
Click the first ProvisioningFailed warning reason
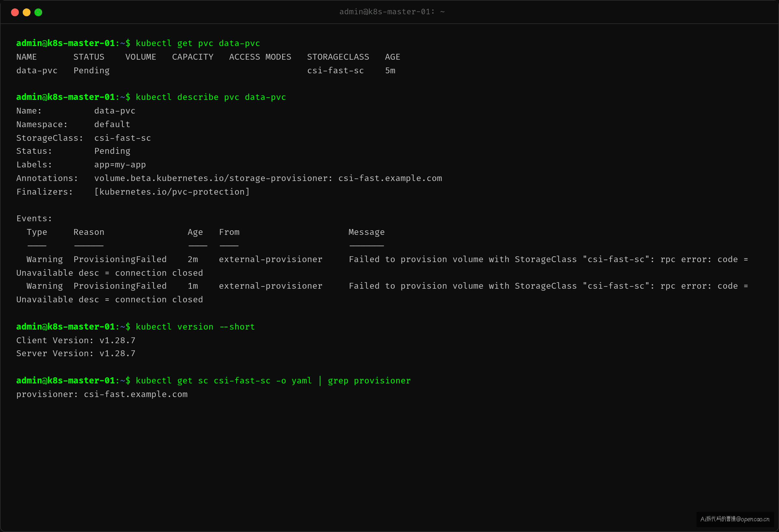tap(120, 259)
